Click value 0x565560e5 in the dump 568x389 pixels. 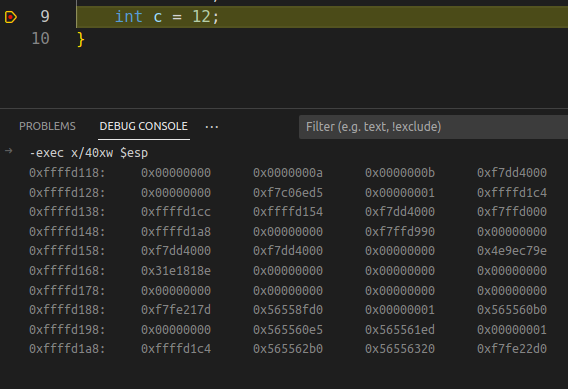(x=288, y=330)
